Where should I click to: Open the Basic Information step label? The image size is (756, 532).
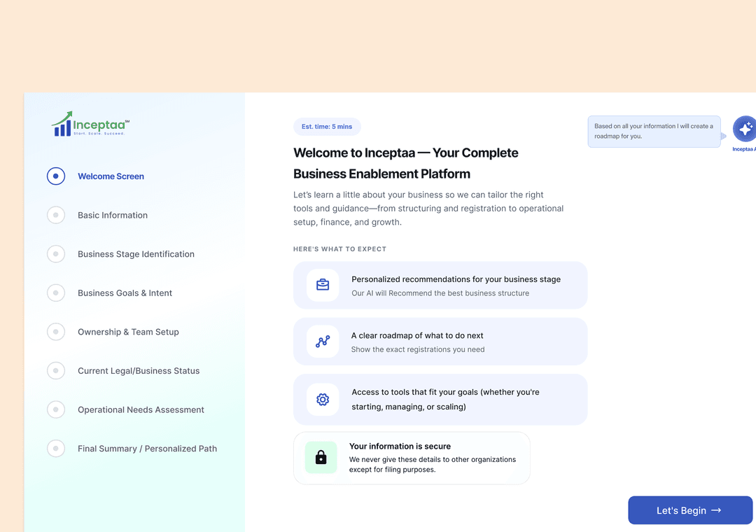tap(113, 215)
